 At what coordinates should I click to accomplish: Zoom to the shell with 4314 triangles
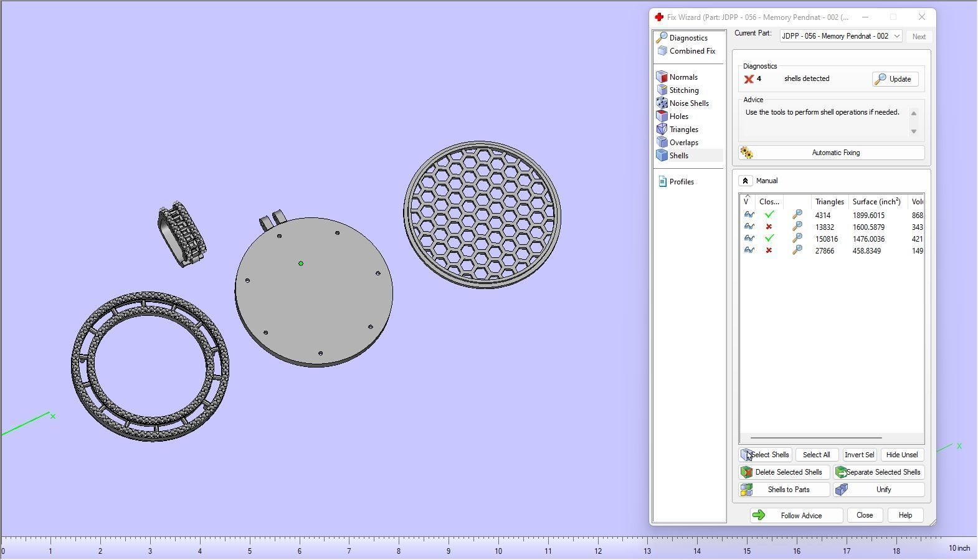[x=797, y=215]
